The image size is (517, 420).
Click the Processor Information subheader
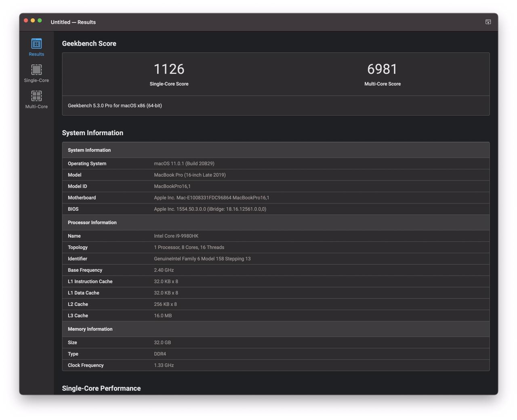(92, 223)
